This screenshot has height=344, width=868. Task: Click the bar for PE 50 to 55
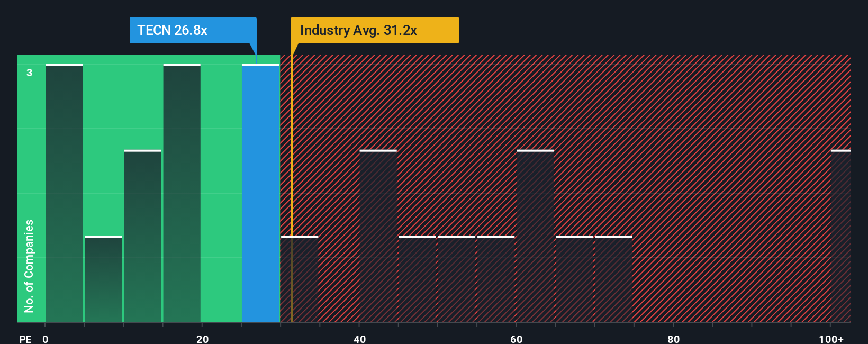pos(457,279)
